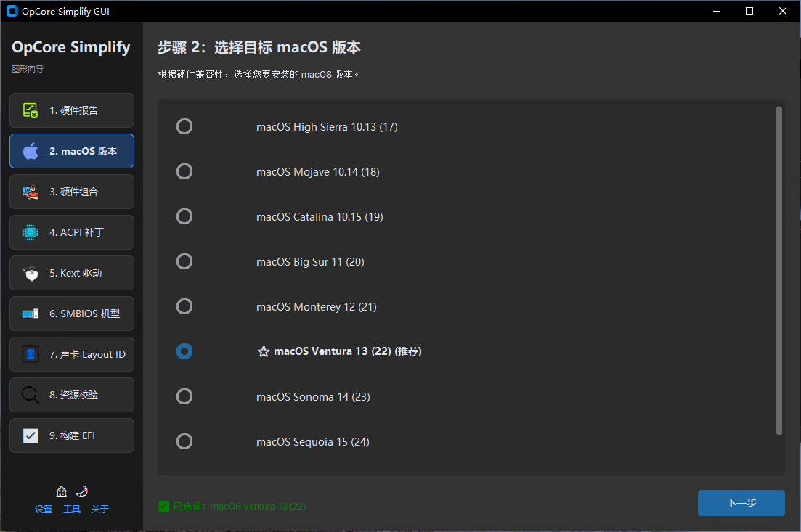Choose macOS Monterey 12 radio button
This screenshot has height=532, width=801.
tap(184, 306)
